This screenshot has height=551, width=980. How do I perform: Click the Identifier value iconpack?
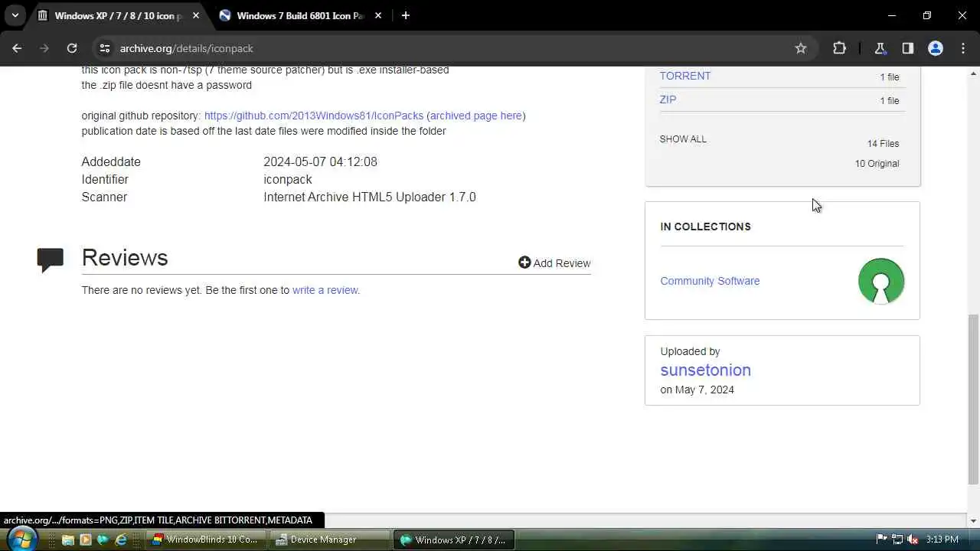pos(288,179)
